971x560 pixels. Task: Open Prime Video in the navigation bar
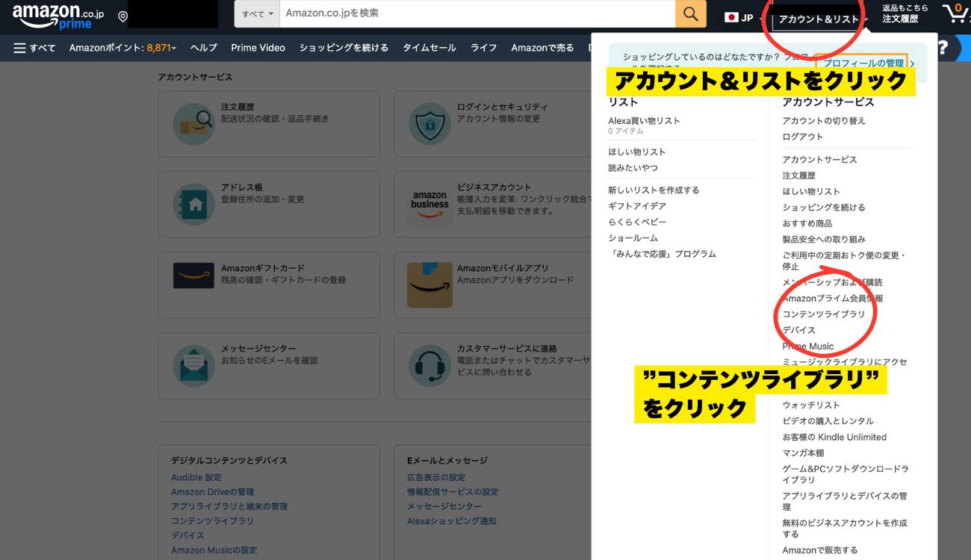tap(258, 48)
